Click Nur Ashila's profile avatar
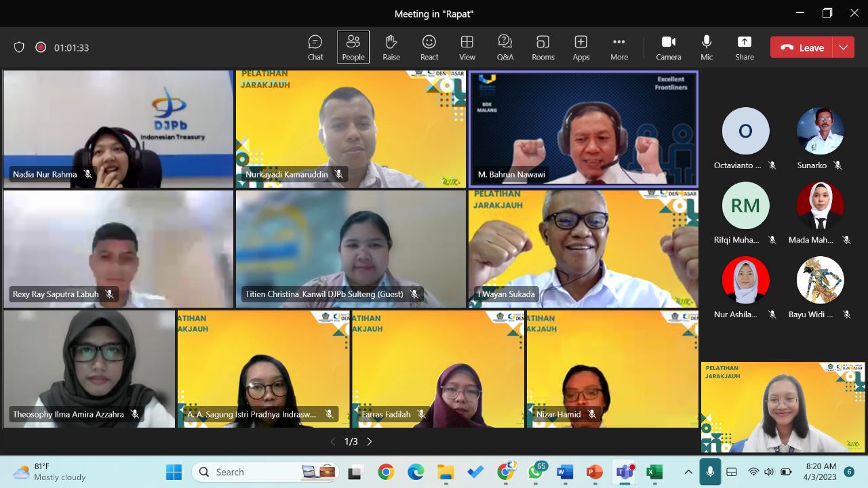The height and width of the screenshot is (488, 868). click(745, 280)
